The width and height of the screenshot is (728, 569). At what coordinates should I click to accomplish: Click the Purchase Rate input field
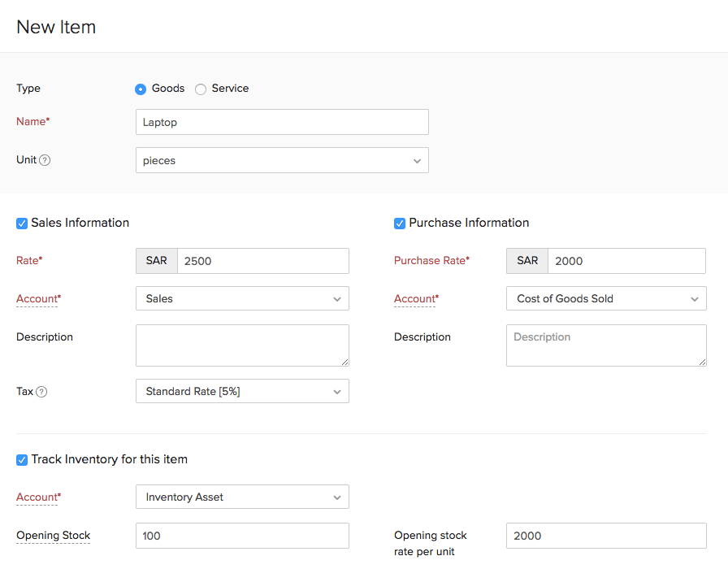[x=626, y=261]
